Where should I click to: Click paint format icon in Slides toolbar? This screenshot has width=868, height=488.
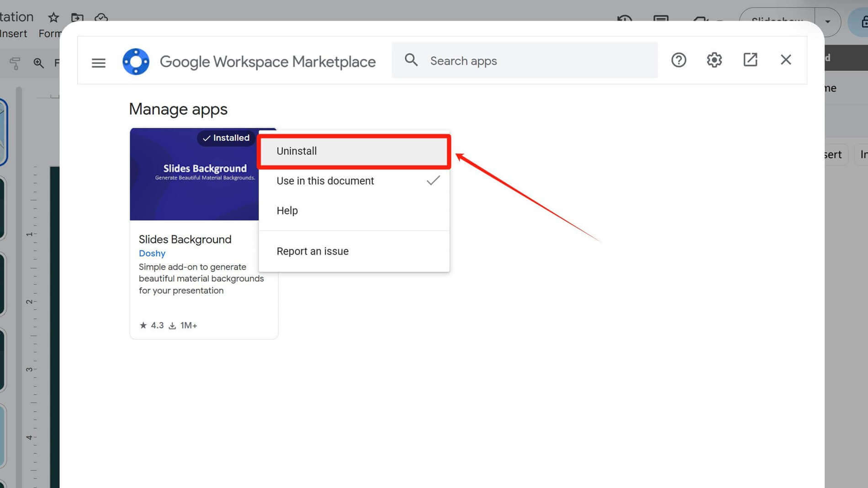[15, 63]
